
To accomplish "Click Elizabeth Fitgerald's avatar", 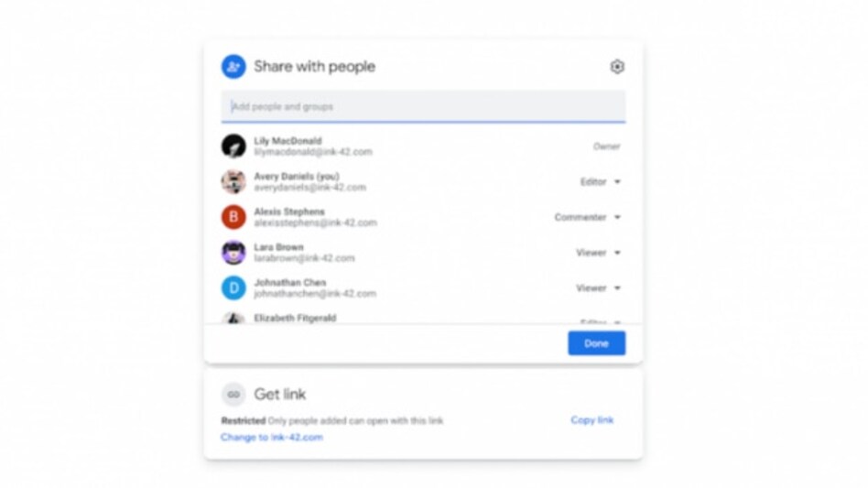I will pos(233,318).
